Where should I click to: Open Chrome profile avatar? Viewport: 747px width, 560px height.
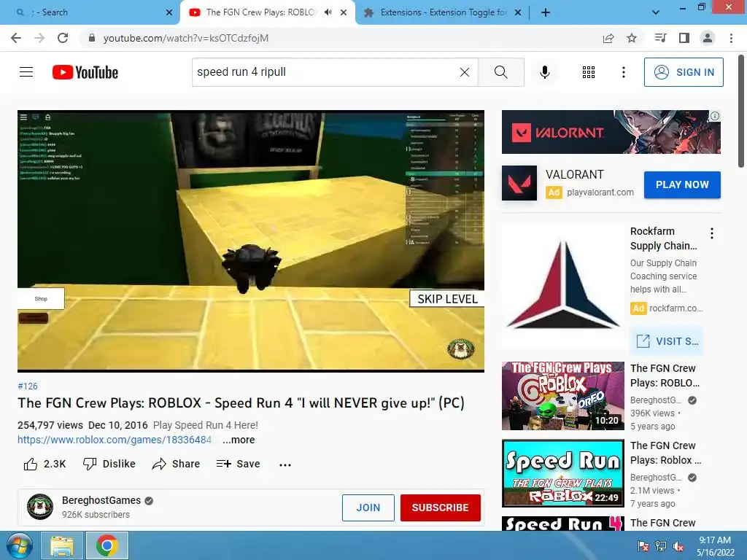tap(708, 38)
